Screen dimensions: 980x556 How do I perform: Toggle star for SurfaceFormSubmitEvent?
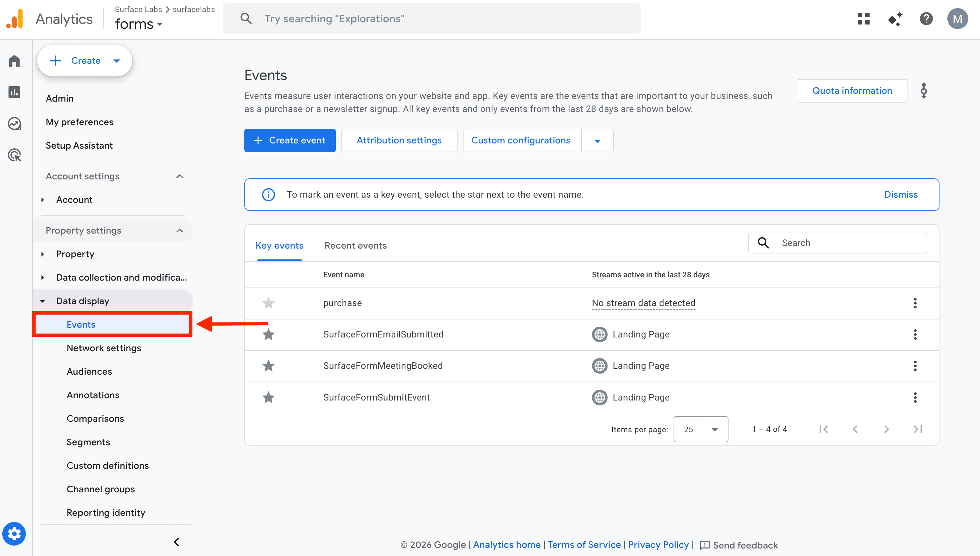pyautogui.click(x=269, y=398)
